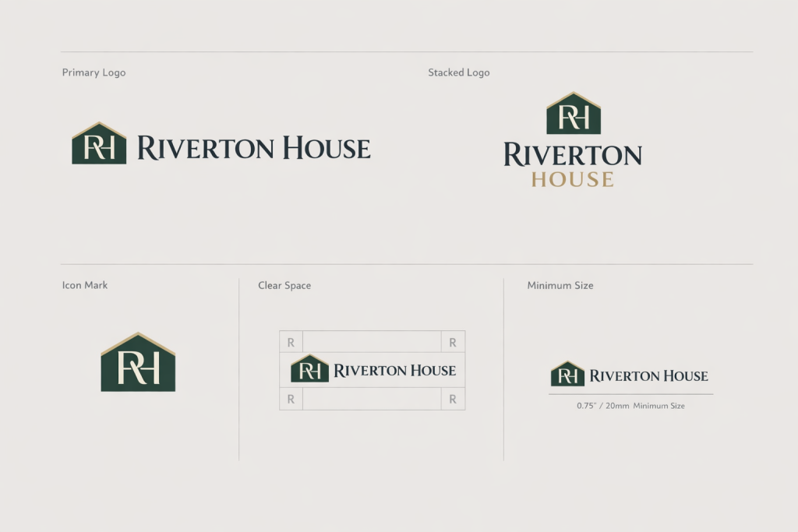The height and width of the screenshot is (532, 798).
Task: Select the bottom-left R clear space marker
Action: [291, 399]
